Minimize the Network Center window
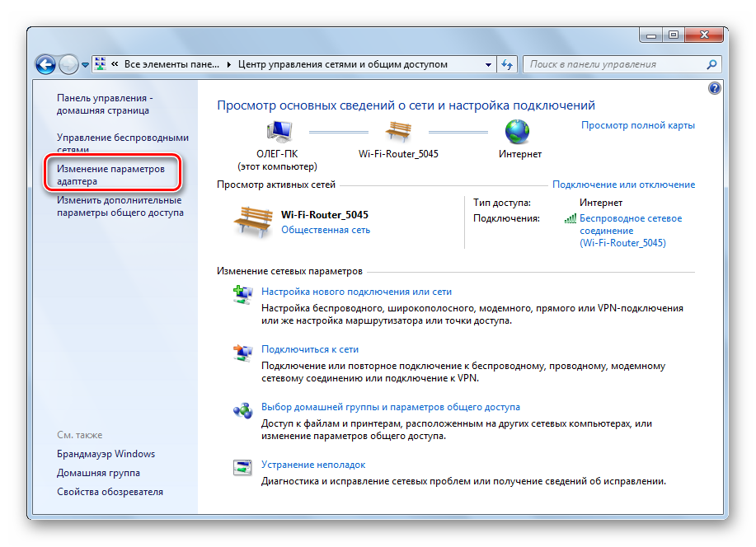The width and height of the screenshot is (756, 547). (651, 35)
